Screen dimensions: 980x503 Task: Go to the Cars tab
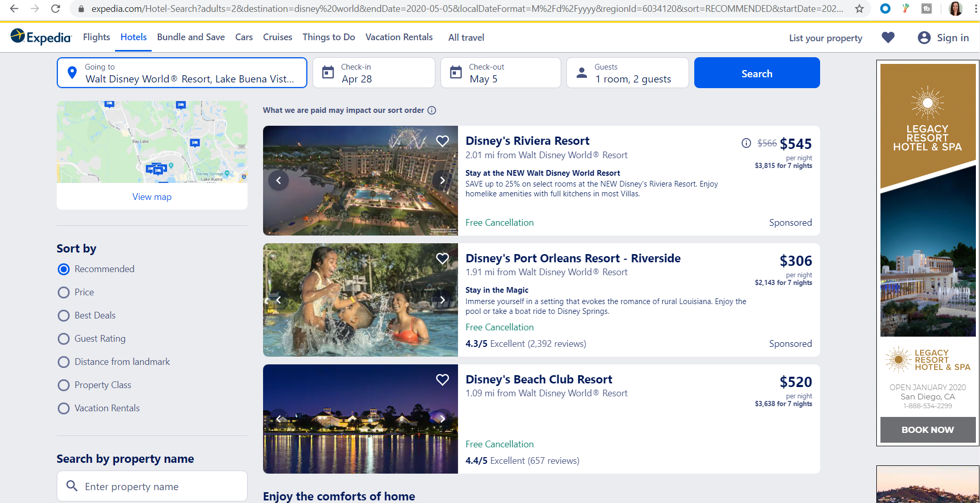click(244, 37)
